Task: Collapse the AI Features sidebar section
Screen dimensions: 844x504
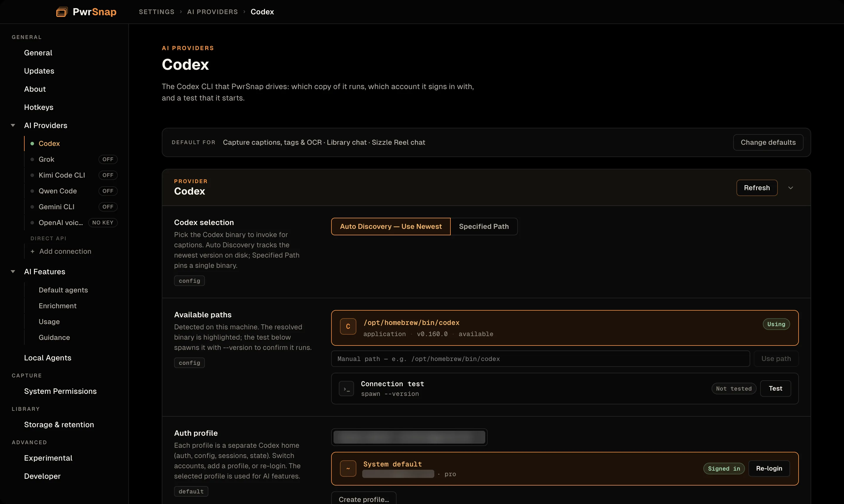Action: pyautogui.click(x=13, y=272)
